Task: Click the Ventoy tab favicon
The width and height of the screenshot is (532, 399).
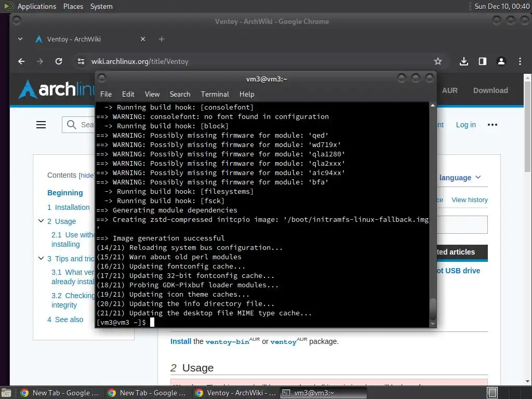Action: [39, 39]
